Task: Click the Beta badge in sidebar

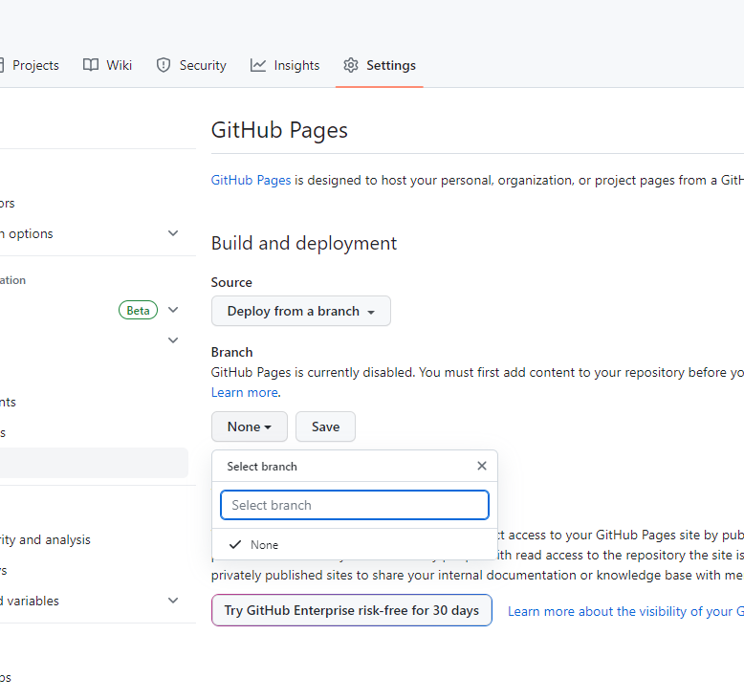Action: click(x=138, y=311)
